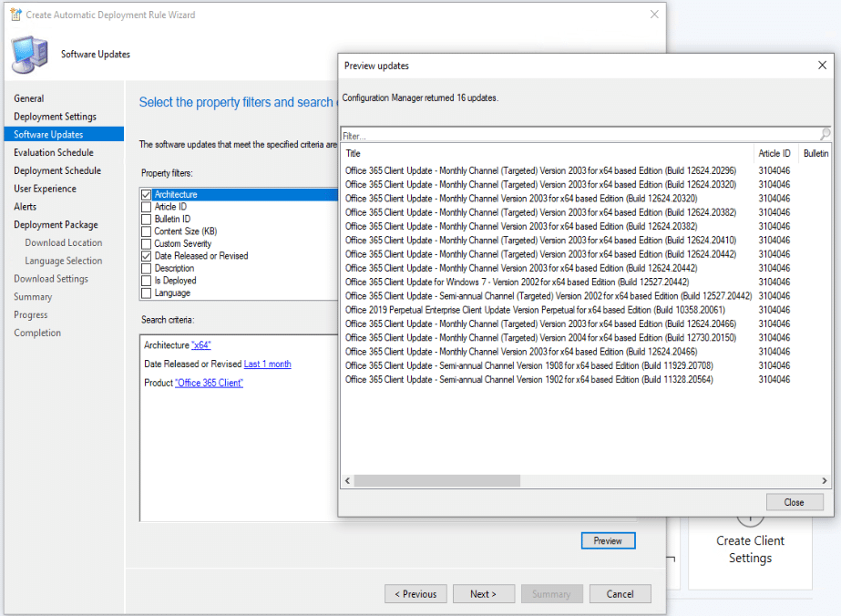Click the Preview button

click(x=607, y=540)
